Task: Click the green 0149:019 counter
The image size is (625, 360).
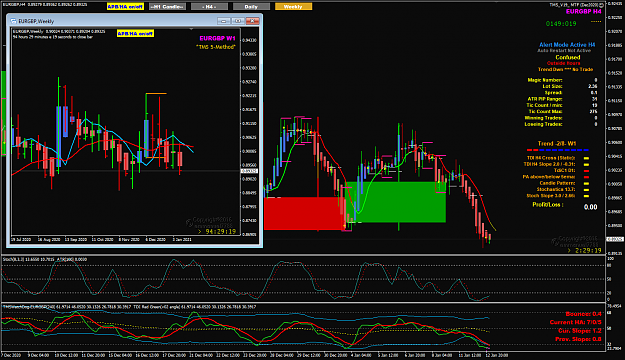Action: click(x=561, y=24)
